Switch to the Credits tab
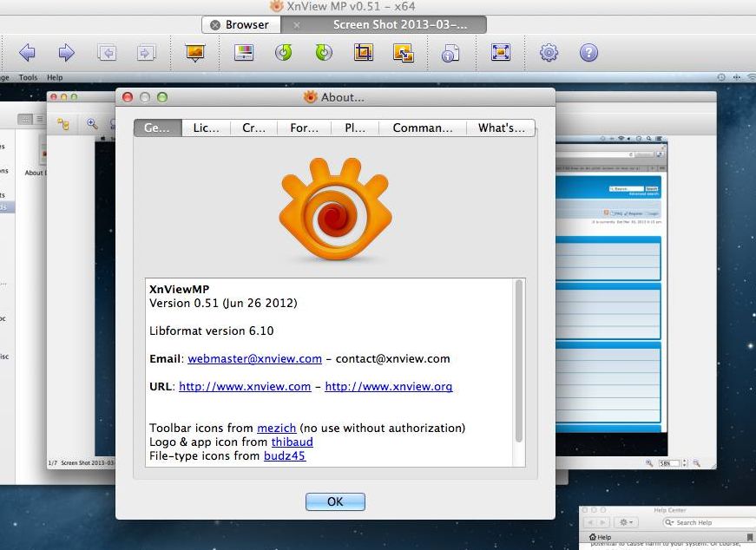756x550 pixels. (x=253, y=128)
